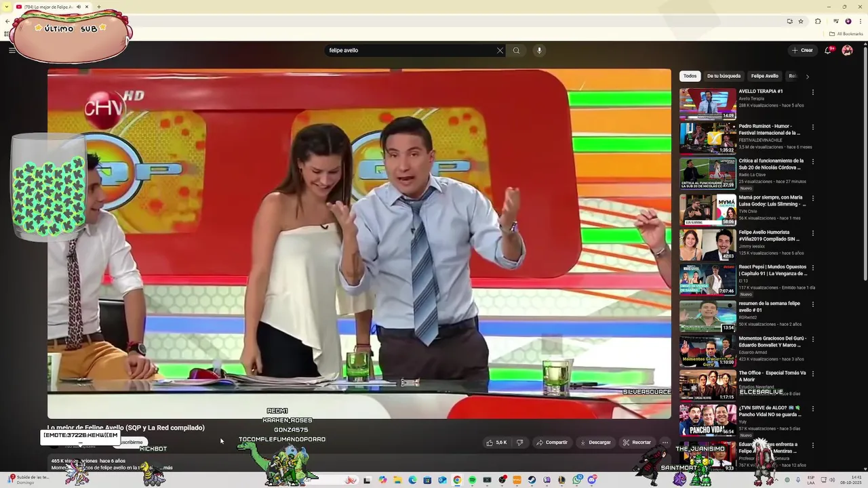868x488 pixels.
Task: Open WhatsApp from the taskbar
Action: pos(576,480)
